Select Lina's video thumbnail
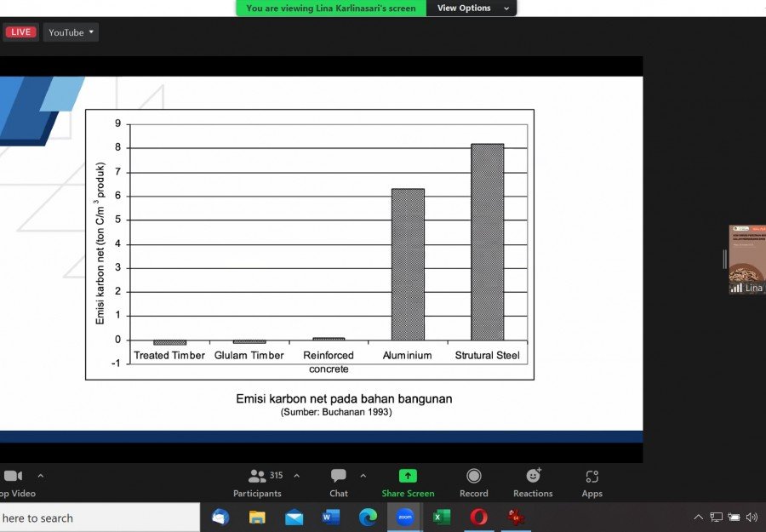Image resolution: width=766 pixels, height=532 pixels. 747,259
